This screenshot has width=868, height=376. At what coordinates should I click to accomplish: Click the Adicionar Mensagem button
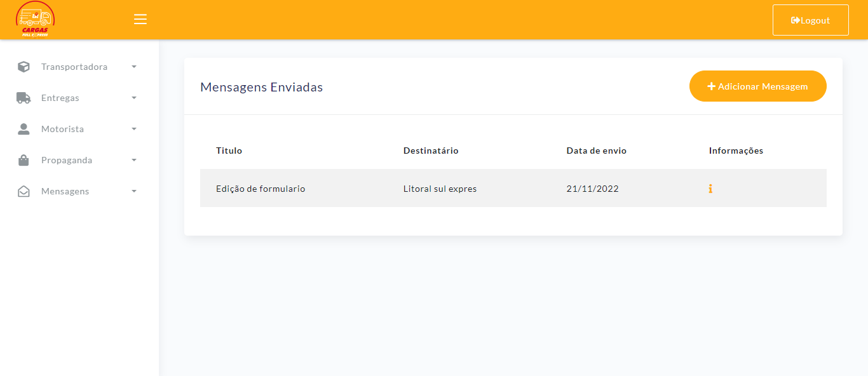click(x=757, y=86)
